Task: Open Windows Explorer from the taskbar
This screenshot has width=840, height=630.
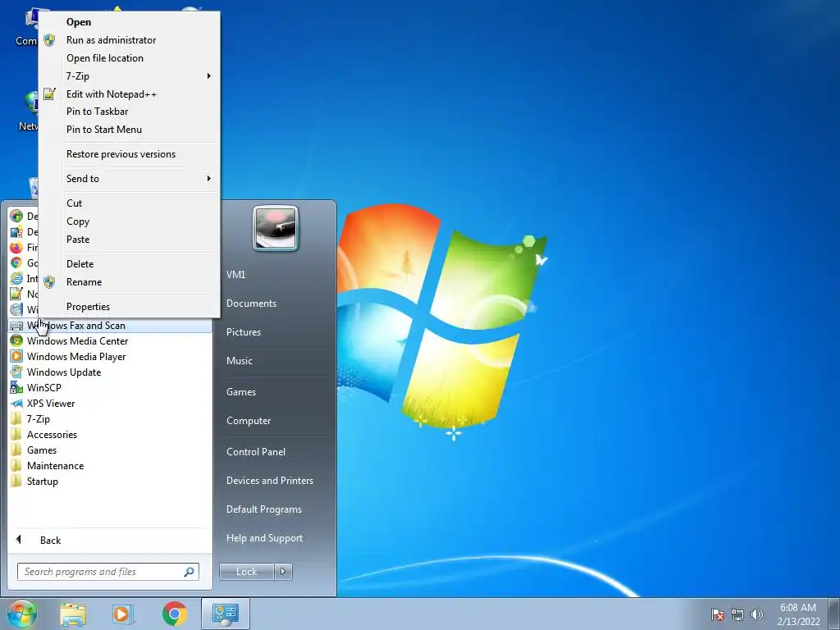Action: point(73,614)
